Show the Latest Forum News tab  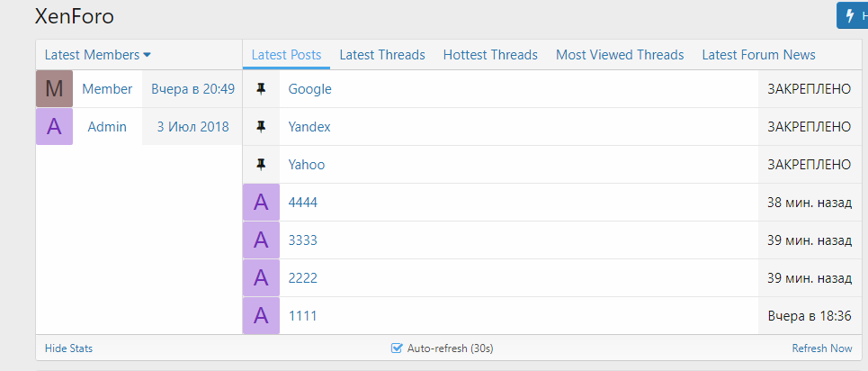(758, 55)
